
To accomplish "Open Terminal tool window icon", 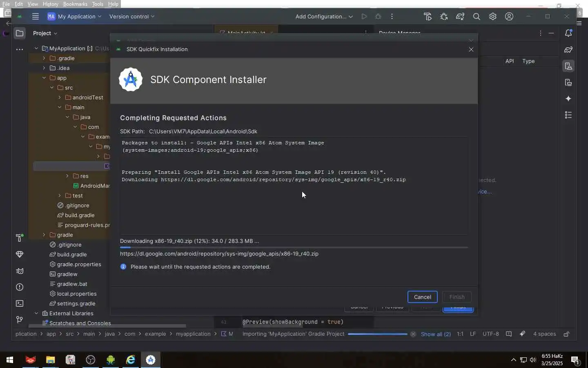I will pos(20,303).
